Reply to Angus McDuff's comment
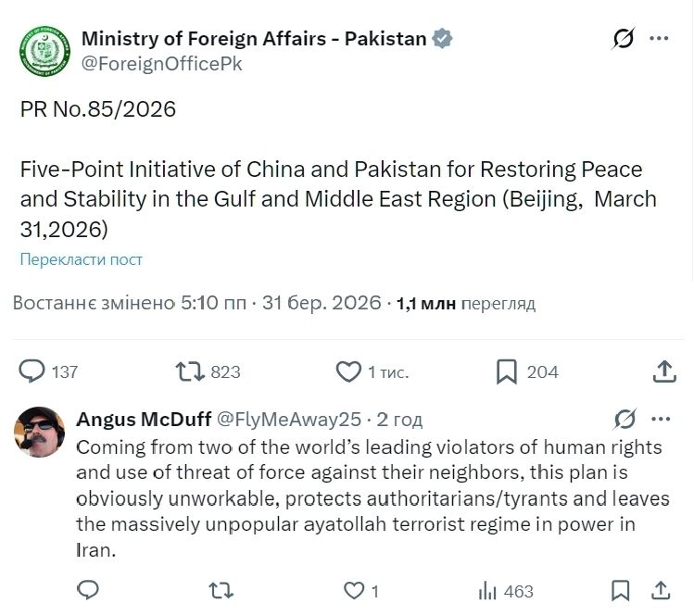Viewport: 694px width, 616px height. (x=88, y=590)
